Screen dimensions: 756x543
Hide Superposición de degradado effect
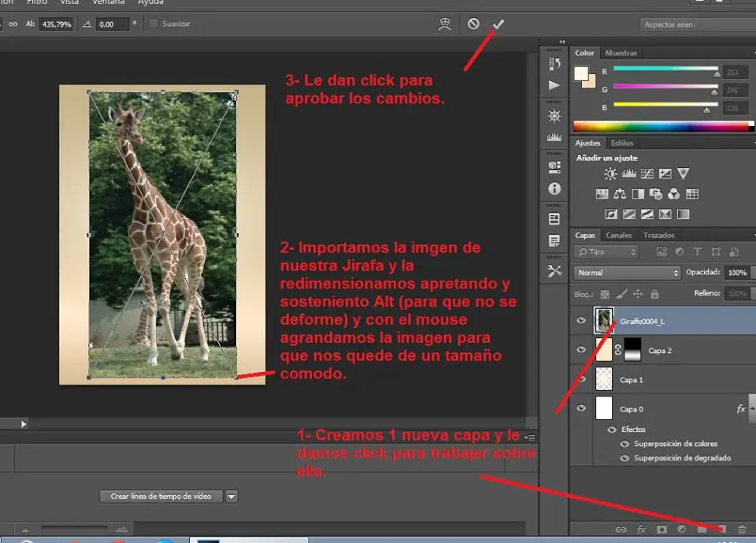pos(624,458)
